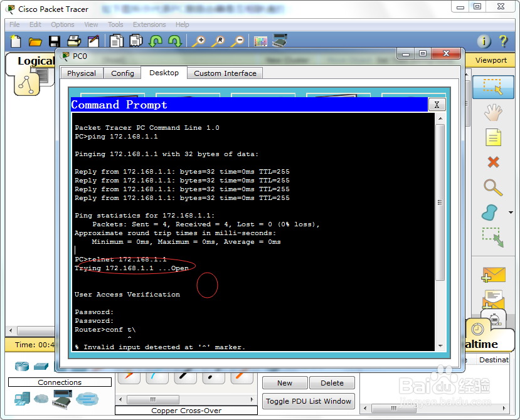Click the Copy toolbar icon

coord(116,41)
